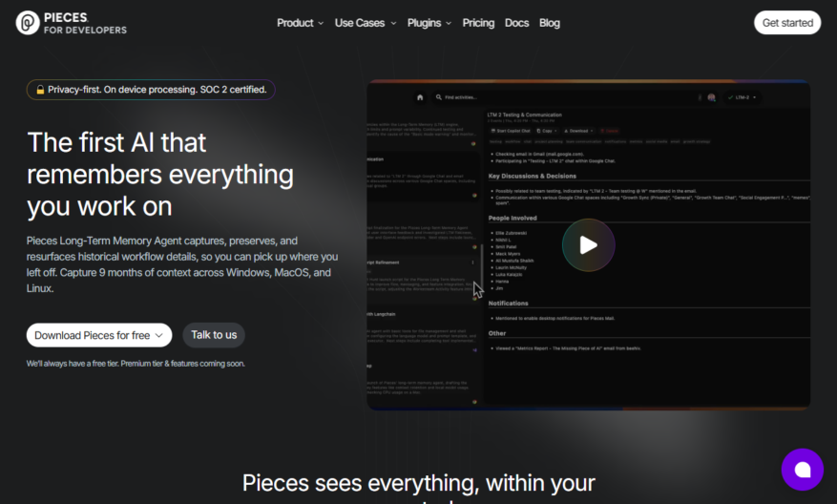This screenshot has width=837, height=504.
Task: Open the Download dropdown in video preview
Action: tap(578, 131)
